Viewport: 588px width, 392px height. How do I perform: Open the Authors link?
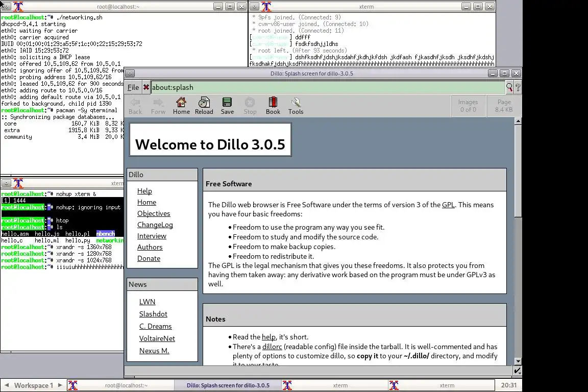click(150, 247)
